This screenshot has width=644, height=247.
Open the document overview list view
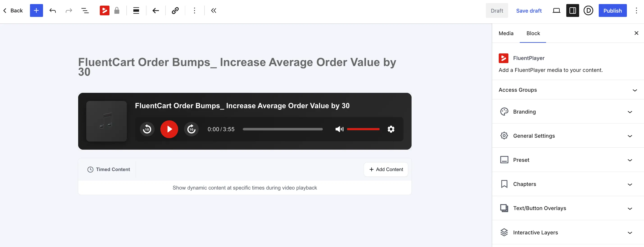[x=85, y=11]
